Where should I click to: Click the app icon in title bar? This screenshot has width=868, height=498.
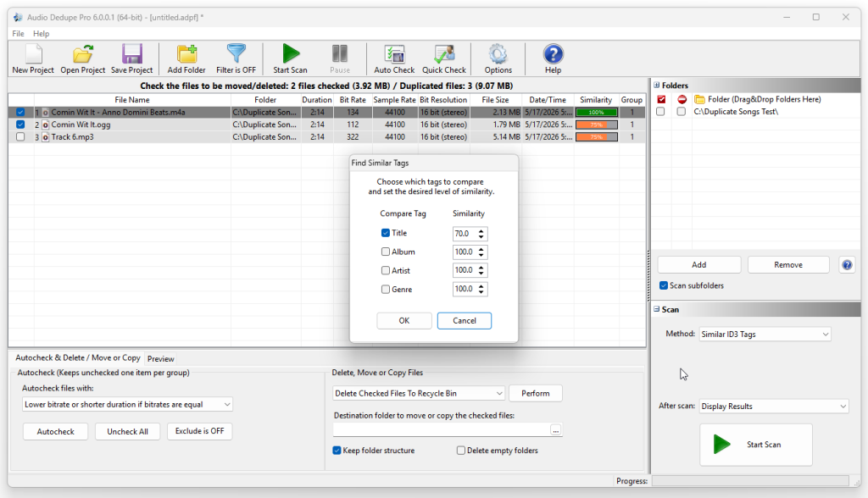click(18, 17)
